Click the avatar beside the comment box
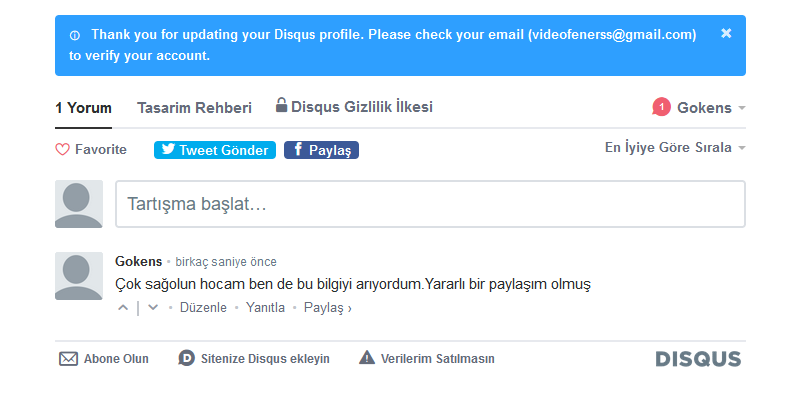Viewport: 797px width, 407px height. [79, 204]
